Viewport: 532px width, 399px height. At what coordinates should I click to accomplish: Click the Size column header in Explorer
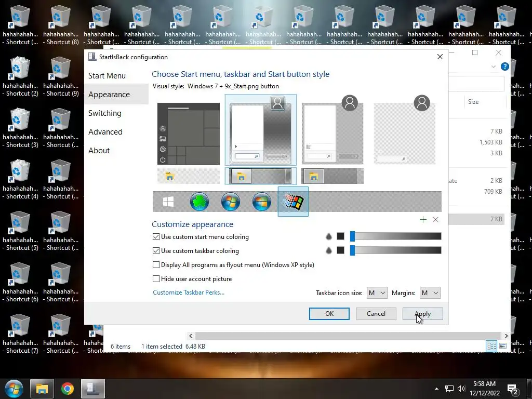(x=473, y=102)
